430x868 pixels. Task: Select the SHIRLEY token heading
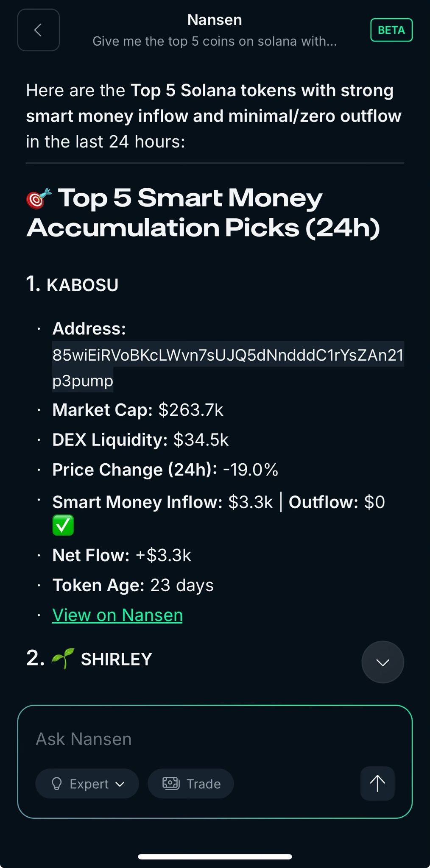point(116,659)
